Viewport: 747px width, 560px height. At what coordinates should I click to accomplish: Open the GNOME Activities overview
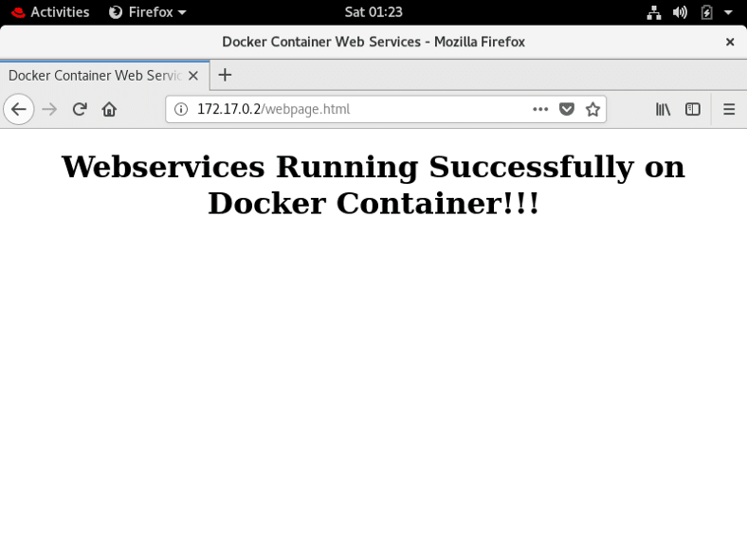click(60, 12)
